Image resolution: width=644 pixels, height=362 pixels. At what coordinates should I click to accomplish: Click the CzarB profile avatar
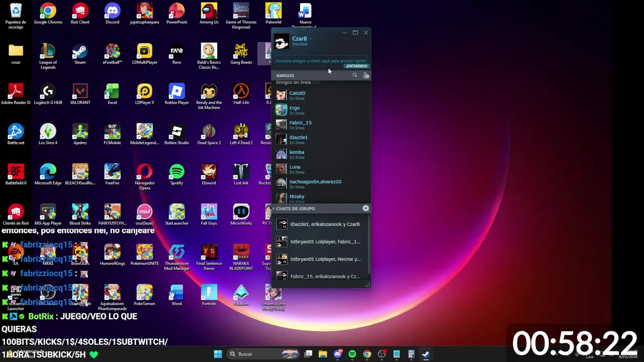[282, 41]
